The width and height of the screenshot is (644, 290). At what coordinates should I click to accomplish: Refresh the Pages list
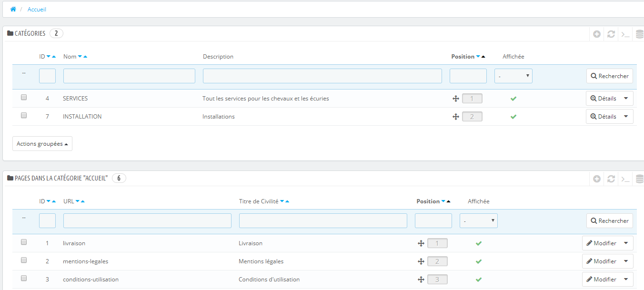(x=611, y=179)
